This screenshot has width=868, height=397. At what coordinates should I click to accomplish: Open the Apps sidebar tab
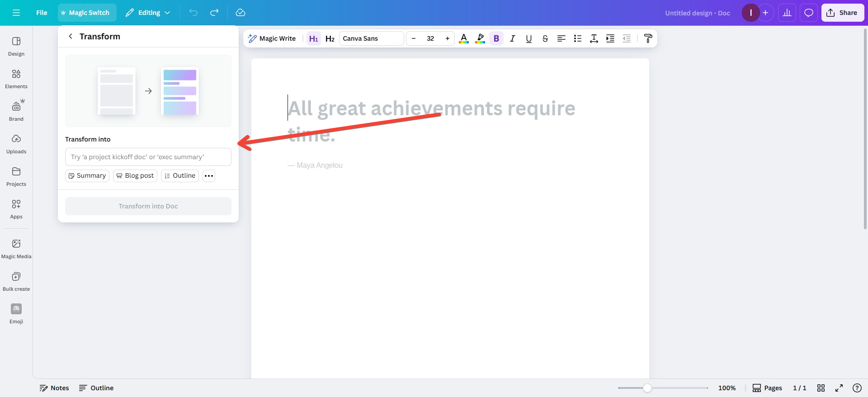point(16,209)
